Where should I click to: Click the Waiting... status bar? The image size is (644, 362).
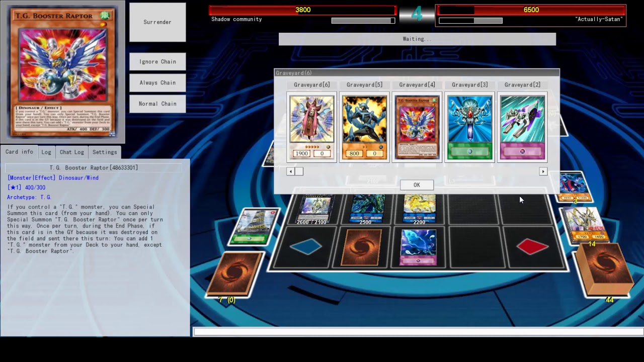tap(417, 39)
